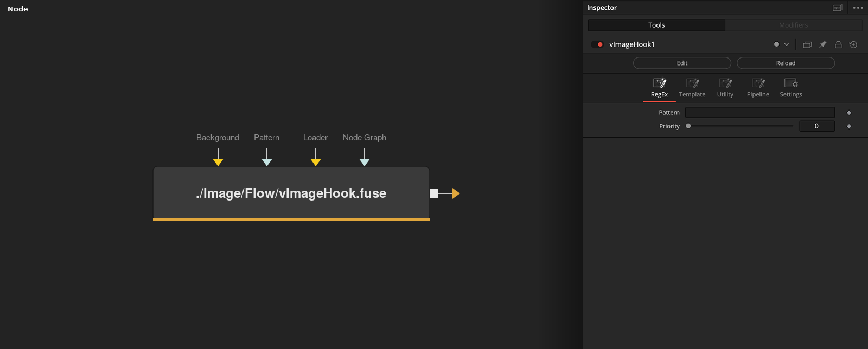The width and height of the screenshot is (868, 349).
Task: Open the Template page tab
Action: (692, 88)
